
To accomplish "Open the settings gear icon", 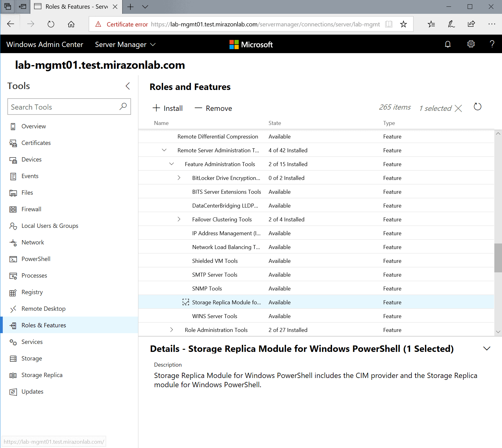I will 471,45.
